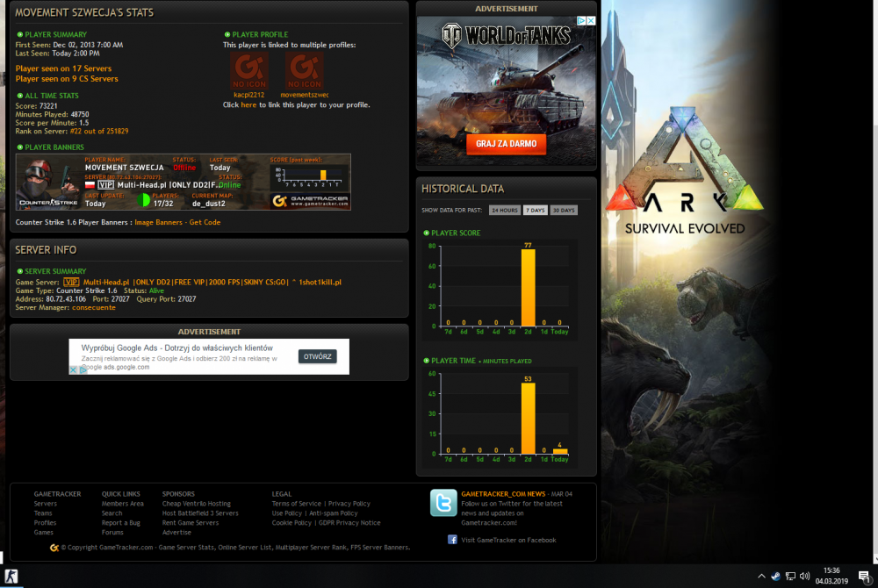The width and height of the screenshot is (878, 588).
Task: Open the movementszwec profile icon
Action: (304, 70)
